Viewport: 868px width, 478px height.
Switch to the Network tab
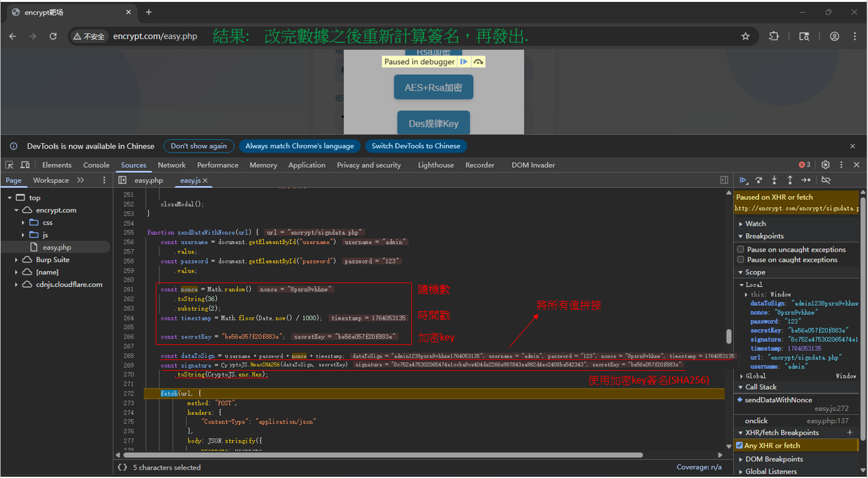[x=172, y=165]
